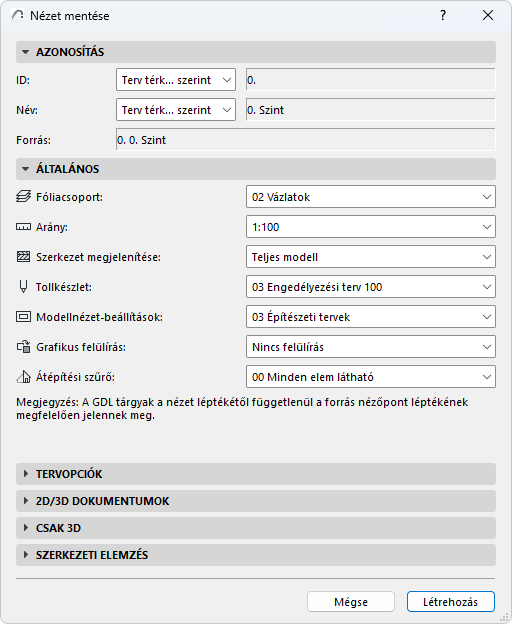Click the Átépítési szűrő icon
The height and width of the screenshot is (624, 512).
[x=23, y=376]
